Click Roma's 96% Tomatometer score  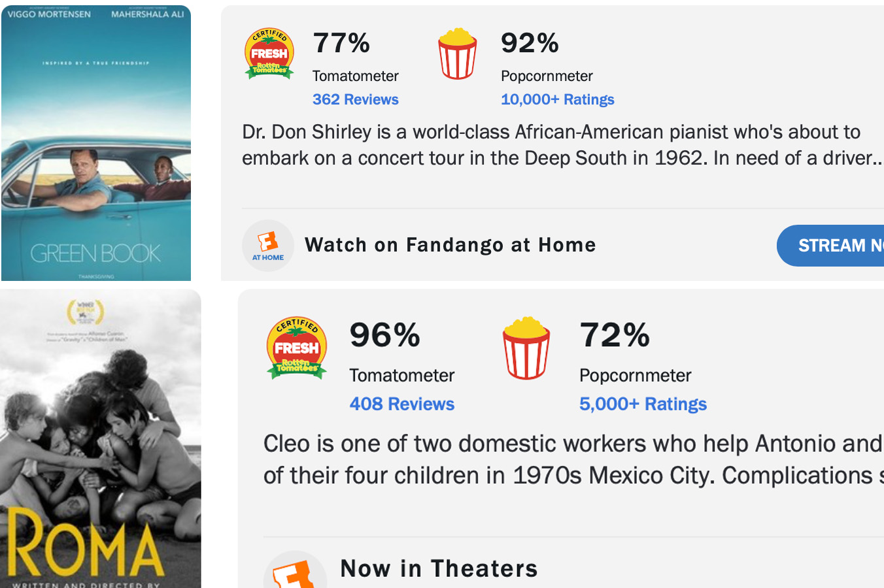[x=384, y=335]
